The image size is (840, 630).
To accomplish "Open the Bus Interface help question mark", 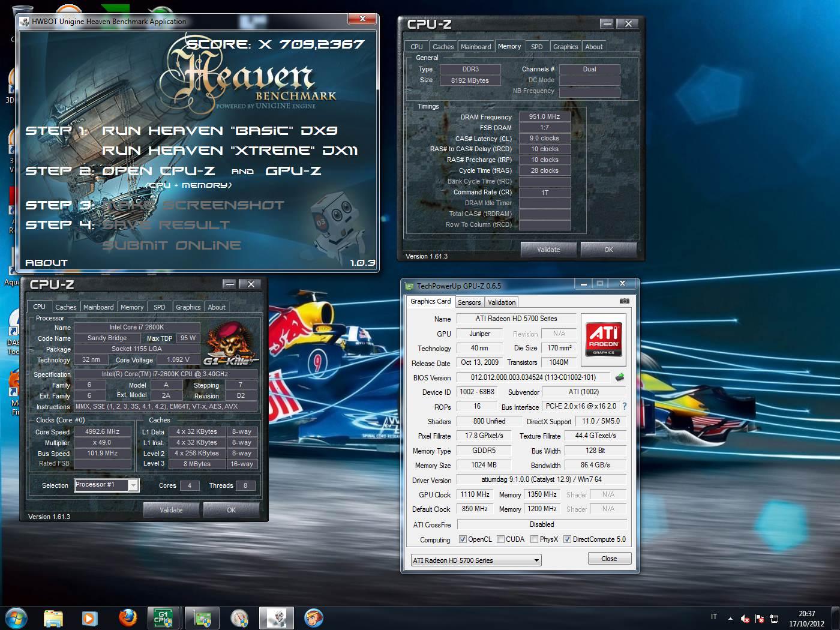I will click(x=625, y=406).
